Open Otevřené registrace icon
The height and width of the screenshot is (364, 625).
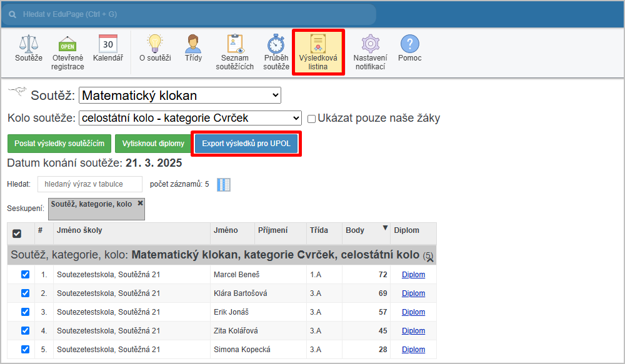67,44
